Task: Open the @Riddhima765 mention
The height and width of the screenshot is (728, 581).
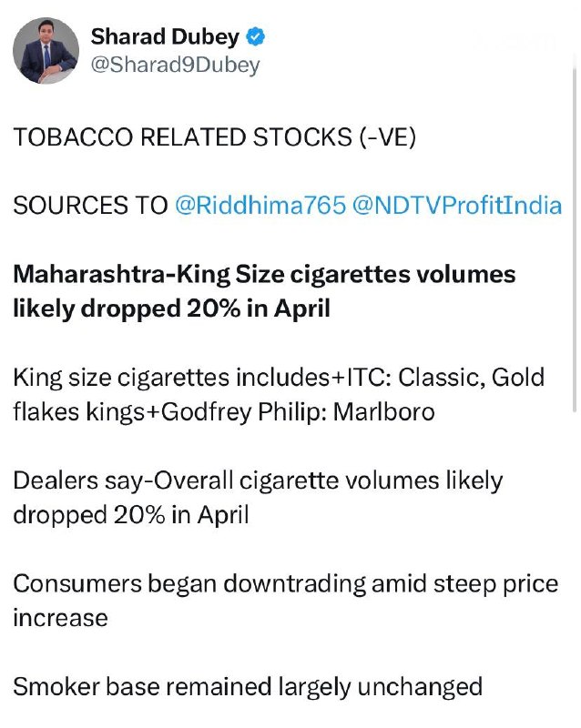Action: click(260, 206)
